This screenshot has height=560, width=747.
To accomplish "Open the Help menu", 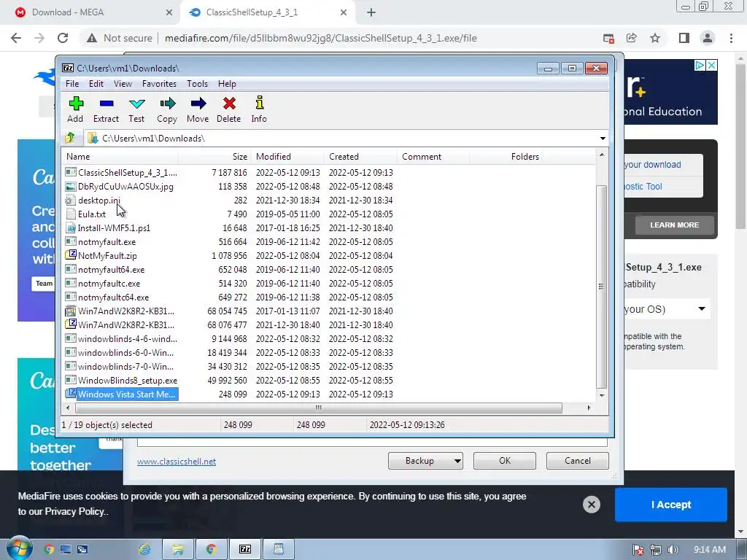I will coord(228,84).
